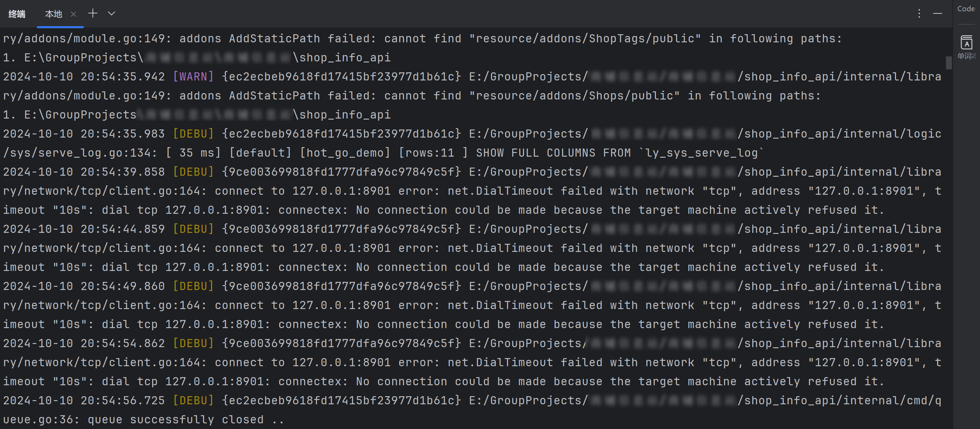Click the 20:54:39.858 timestamp
This screenshot has width=980, height=429.
pos(122,172)
